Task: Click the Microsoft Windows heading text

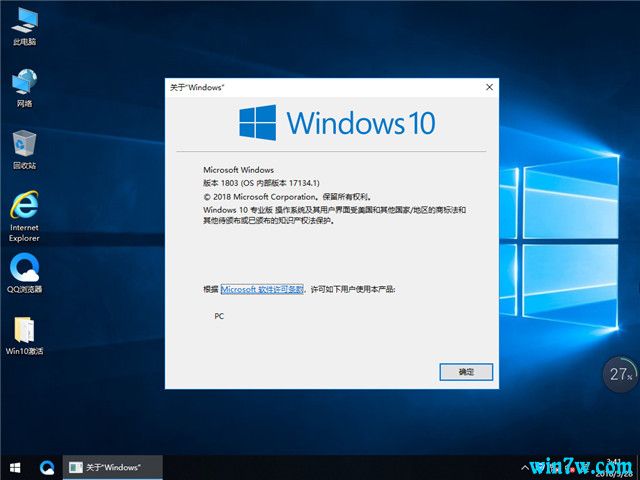Action: tap(238, 170)
